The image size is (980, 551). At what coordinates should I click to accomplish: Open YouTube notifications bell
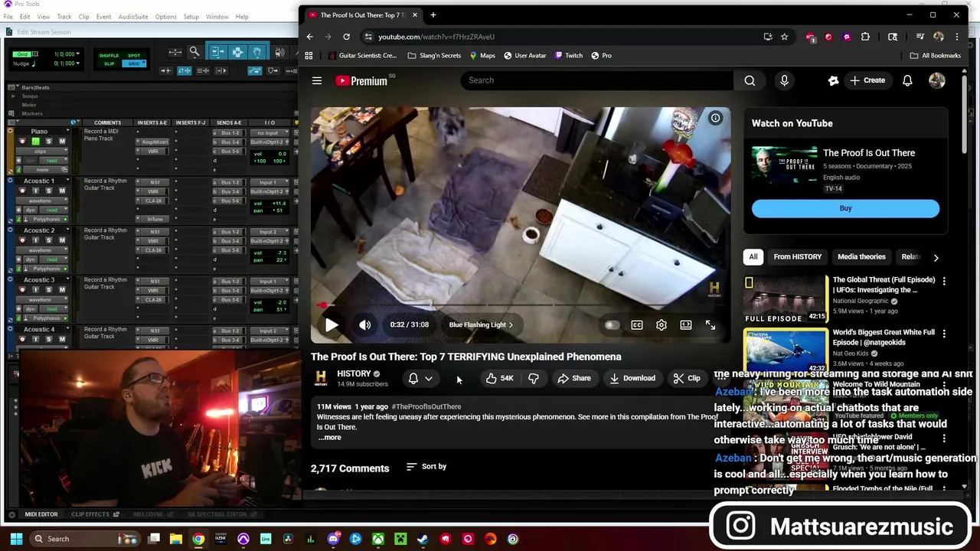coord(907,80)
